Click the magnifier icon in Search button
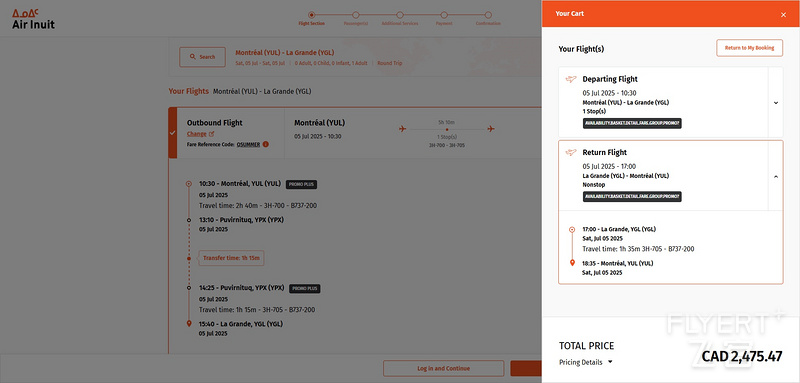 (192, 57)
